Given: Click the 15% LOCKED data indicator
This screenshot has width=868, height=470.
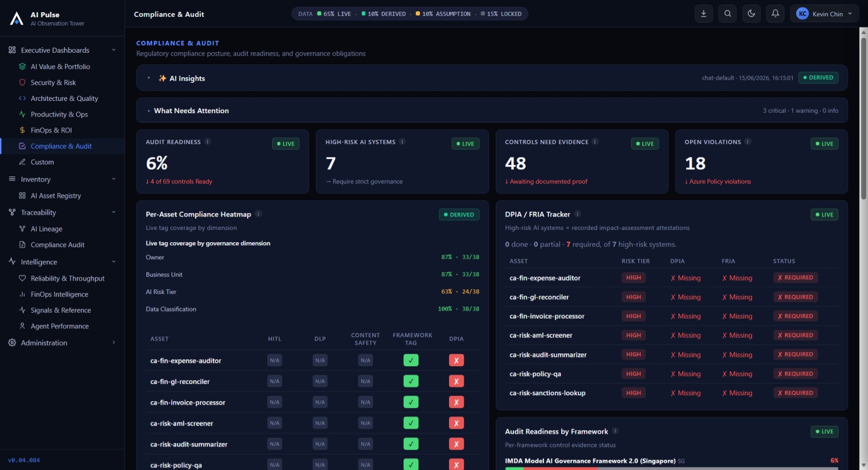Looking at the screenshot, I should point(501,14).
